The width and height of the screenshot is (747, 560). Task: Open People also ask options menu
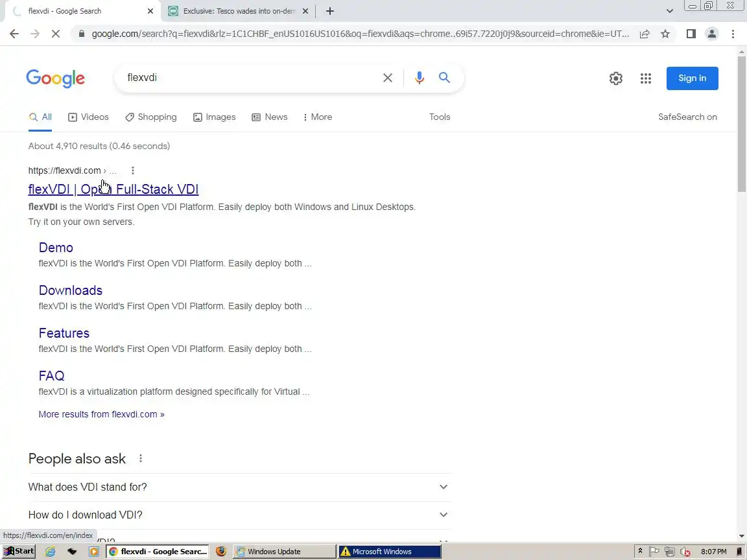[x=141, y=459]
